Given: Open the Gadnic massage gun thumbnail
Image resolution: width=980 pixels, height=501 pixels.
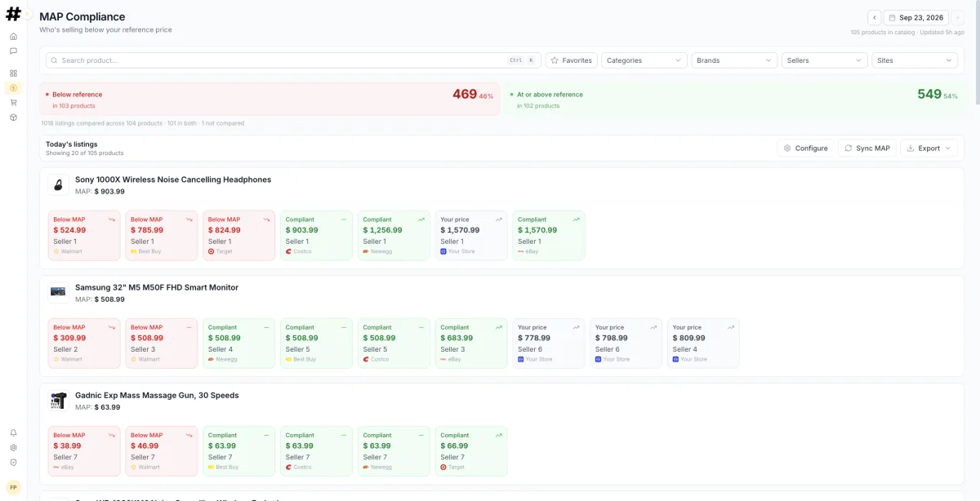Looking at the screenshot, I should pos(58,401).
